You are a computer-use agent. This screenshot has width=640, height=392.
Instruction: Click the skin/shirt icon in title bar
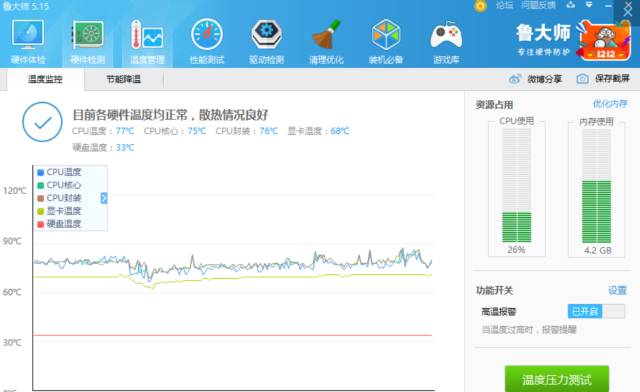click(571, 5)
